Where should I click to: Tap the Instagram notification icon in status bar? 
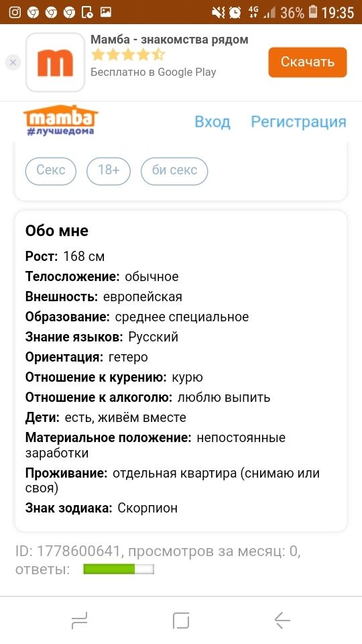click(x=15, y=12)
